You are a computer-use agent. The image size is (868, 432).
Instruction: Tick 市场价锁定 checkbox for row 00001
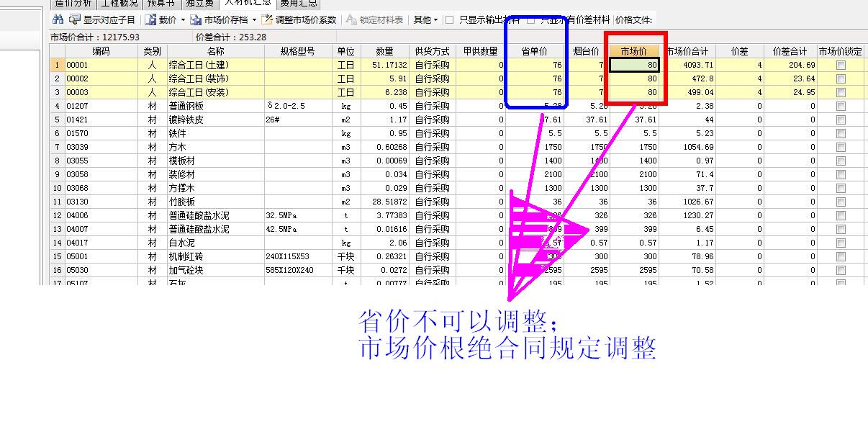point(841,65)
